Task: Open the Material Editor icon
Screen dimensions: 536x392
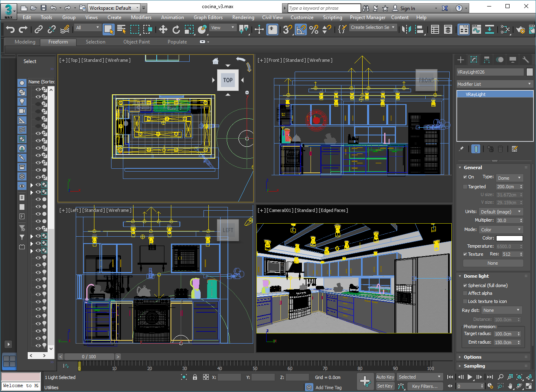Action: point(505,29)
